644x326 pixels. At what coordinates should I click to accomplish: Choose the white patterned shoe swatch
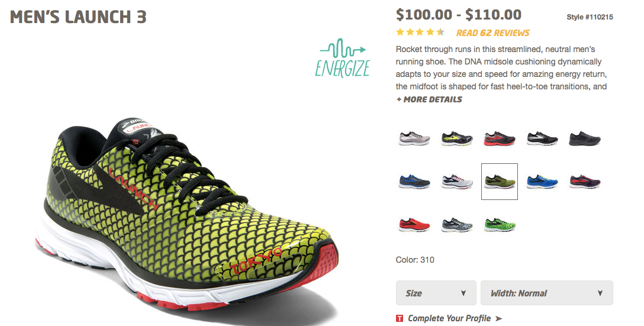[457, 182]
